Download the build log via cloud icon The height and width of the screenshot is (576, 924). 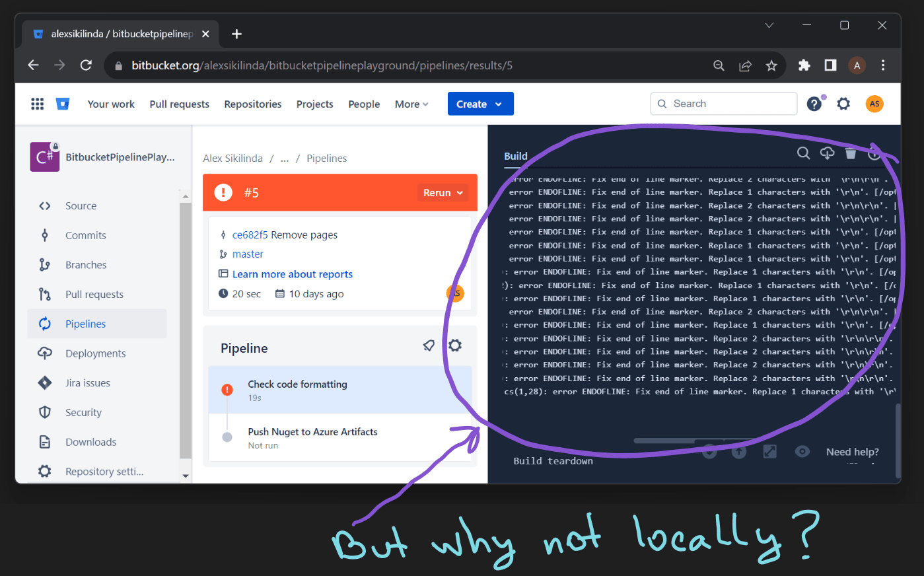827,153
